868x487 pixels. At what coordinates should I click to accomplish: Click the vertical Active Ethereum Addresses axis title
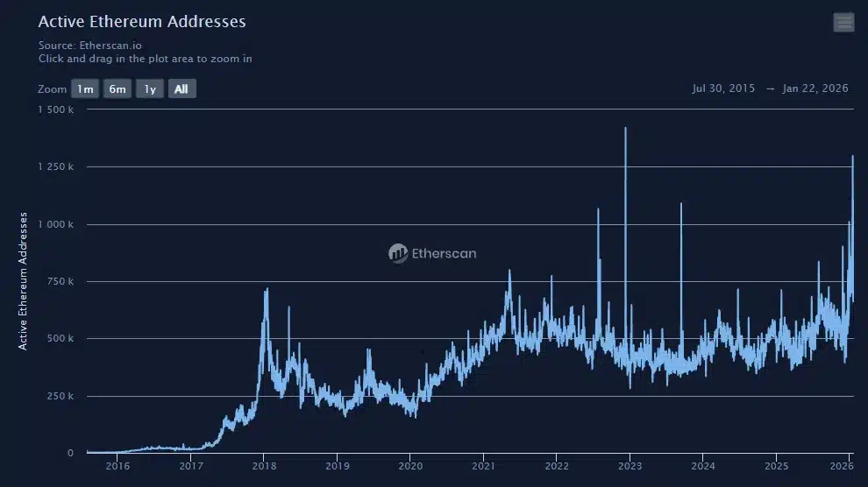coord(23,281)
